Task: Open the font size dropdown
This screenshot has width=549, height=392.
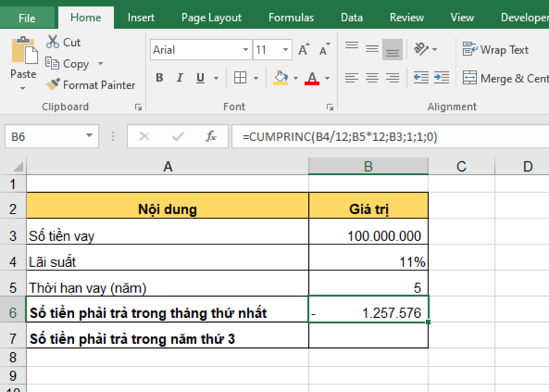Action: pos(285,50)
